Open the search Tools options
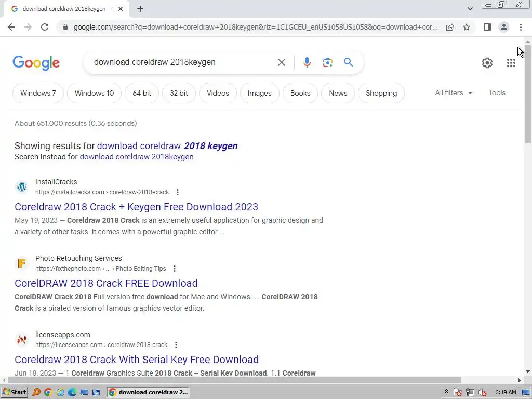This screenshot has height=399, width=532. (497, 92)
